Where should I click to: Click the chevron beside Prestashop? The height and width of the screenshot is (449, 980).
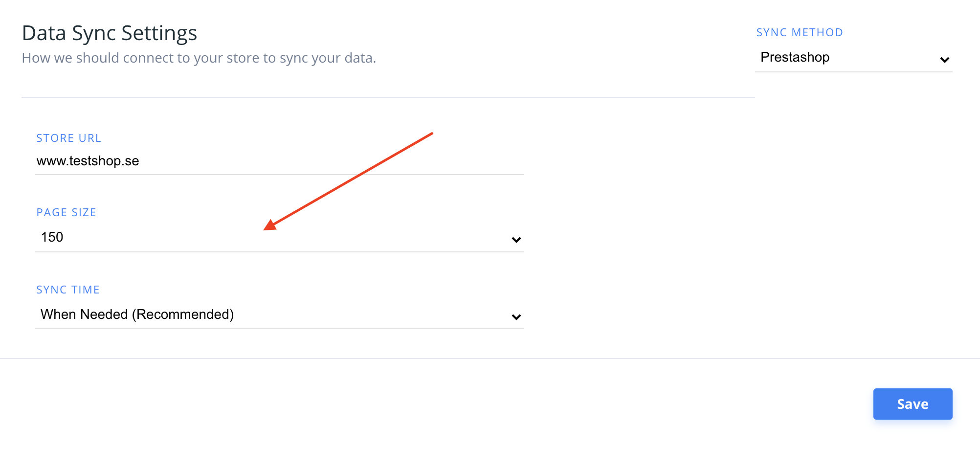pos(944,60)
